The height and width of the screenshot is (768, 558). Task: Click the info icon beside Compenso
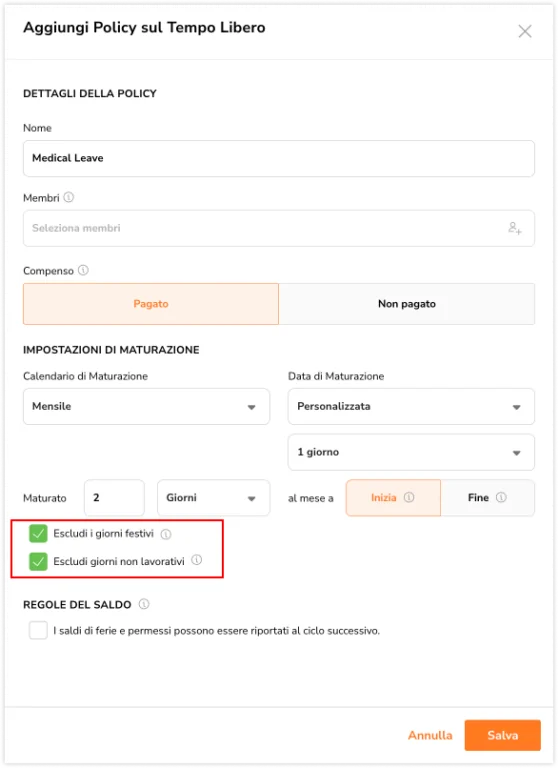point(83,270)
